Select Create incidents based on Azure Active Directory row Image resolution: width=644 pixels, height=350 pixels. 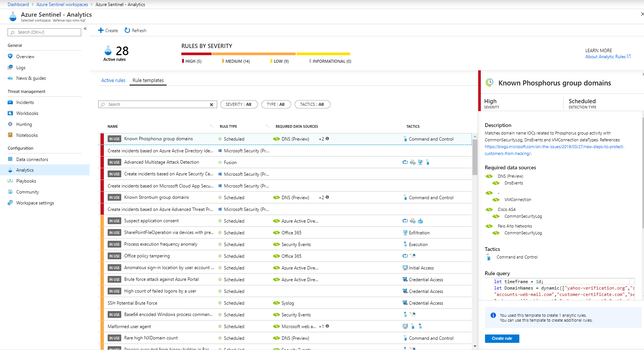point(286,150)
